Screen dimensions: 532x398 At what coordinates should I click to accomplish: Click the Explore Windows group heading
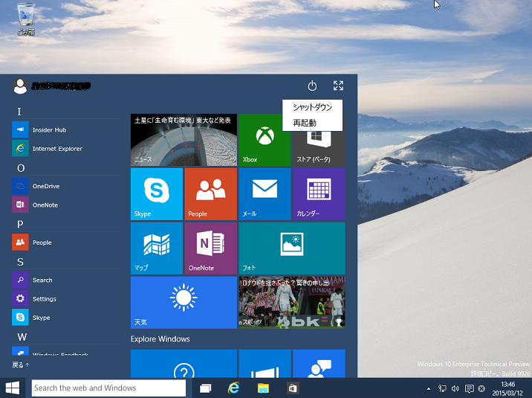coord(160,339)
